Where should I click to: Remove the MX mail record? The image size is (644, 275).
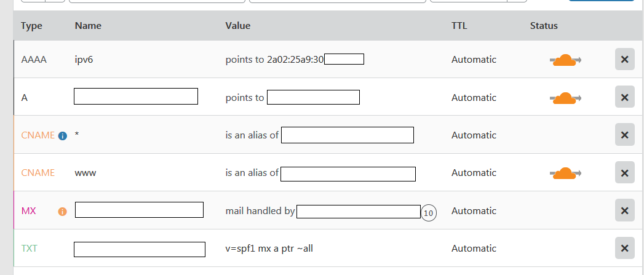624,210
